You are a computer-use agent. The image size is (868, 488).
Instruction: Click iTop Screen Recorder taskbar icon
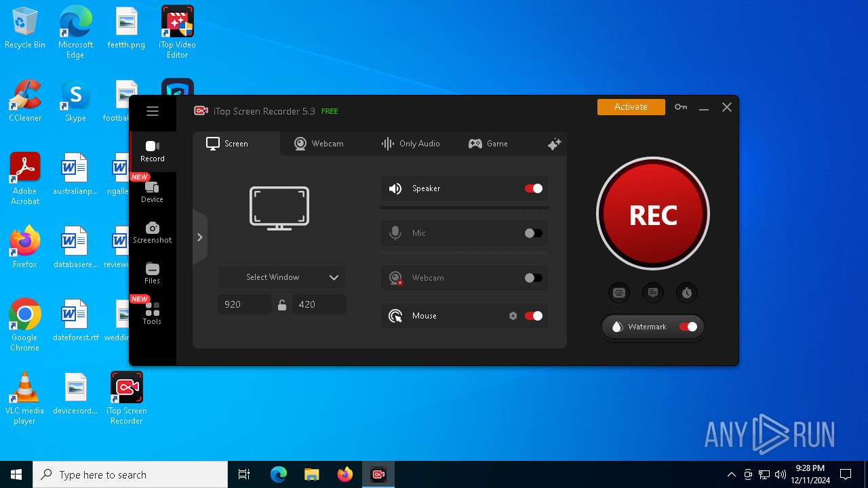point(378,474)
